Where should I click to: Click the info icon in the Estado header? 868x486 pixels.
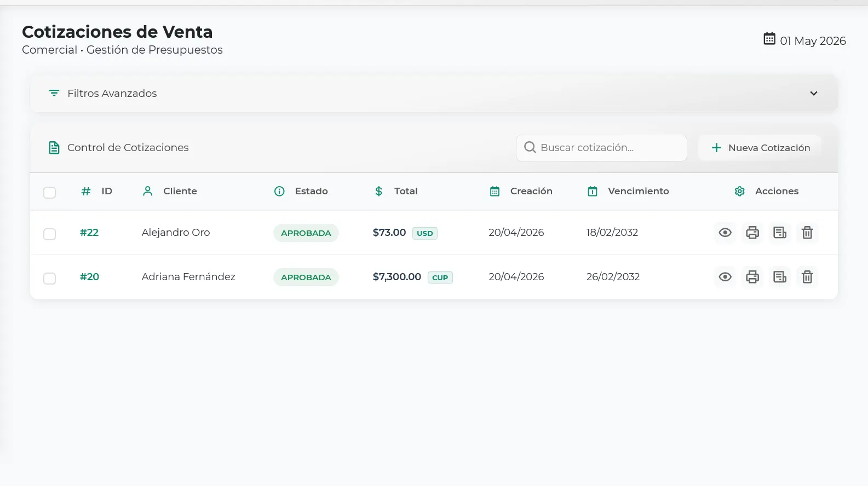pos(279,191)
